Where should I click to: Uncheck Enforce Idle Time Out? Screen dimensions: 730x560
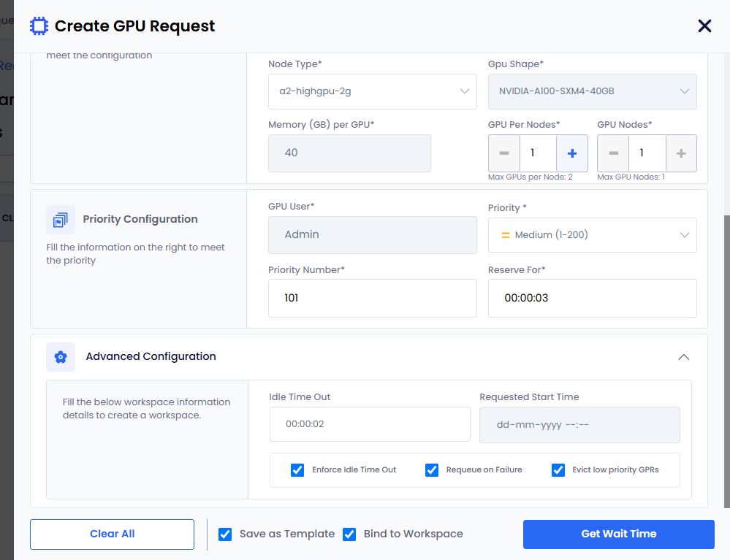[297, 469]
